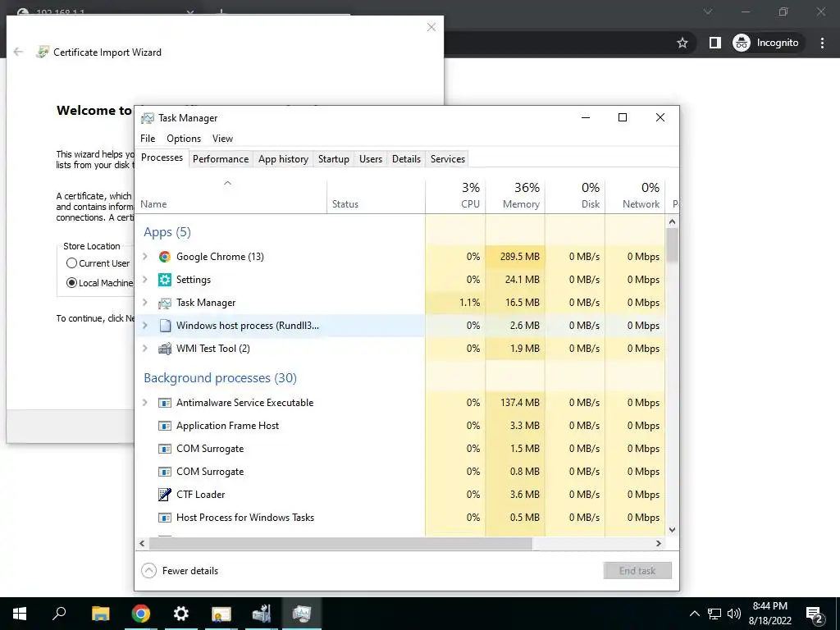Expand the Settings process row
The width and height of the screenshot is (840, 630).
click(x=144, y=280)
